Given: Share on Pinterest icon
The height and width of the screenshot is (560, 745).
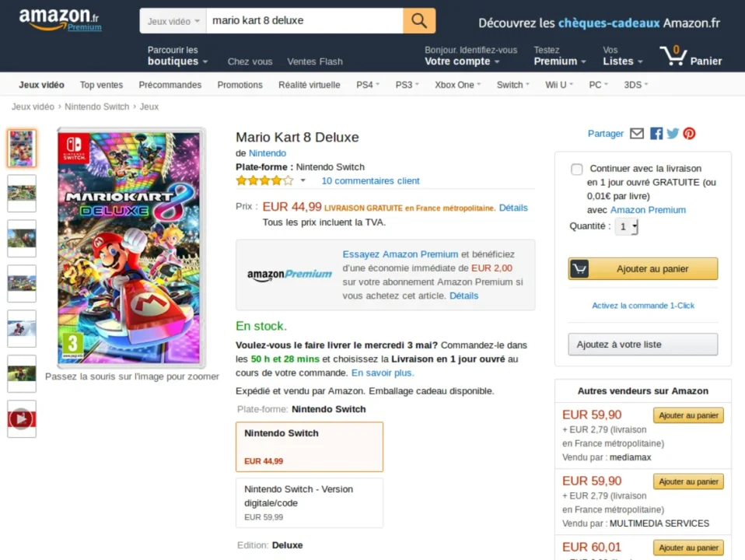Looking at the screenshot, I should pyautogui.click(x=689, y=134).
